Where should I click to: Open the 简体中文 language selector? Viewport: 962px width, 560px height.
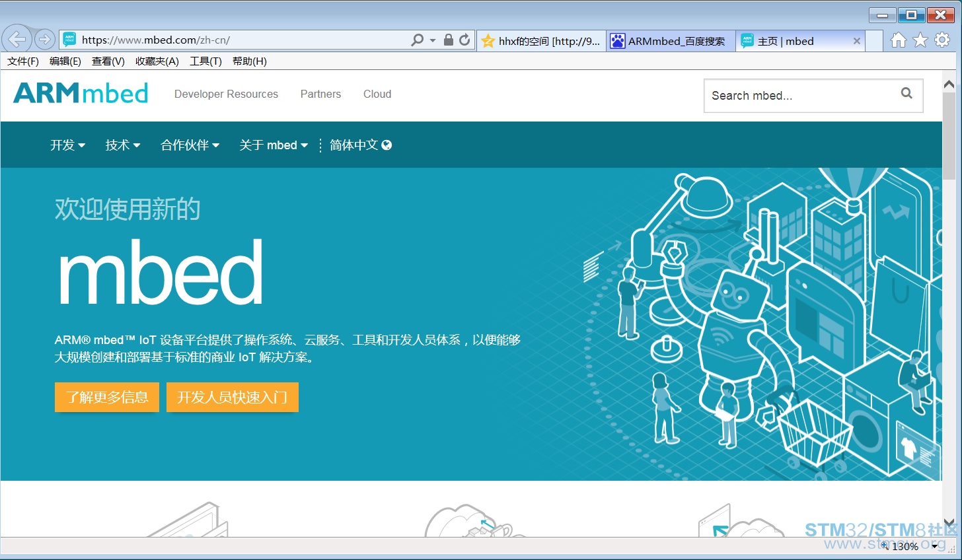tap(361, 145)
